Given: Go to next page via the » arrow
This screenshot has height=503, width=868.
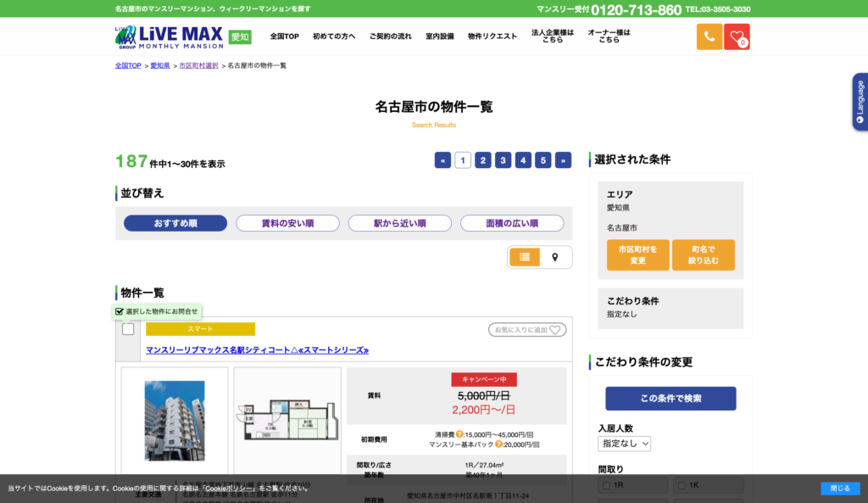Looking at the screenshot, I should [x=563, y=159].
